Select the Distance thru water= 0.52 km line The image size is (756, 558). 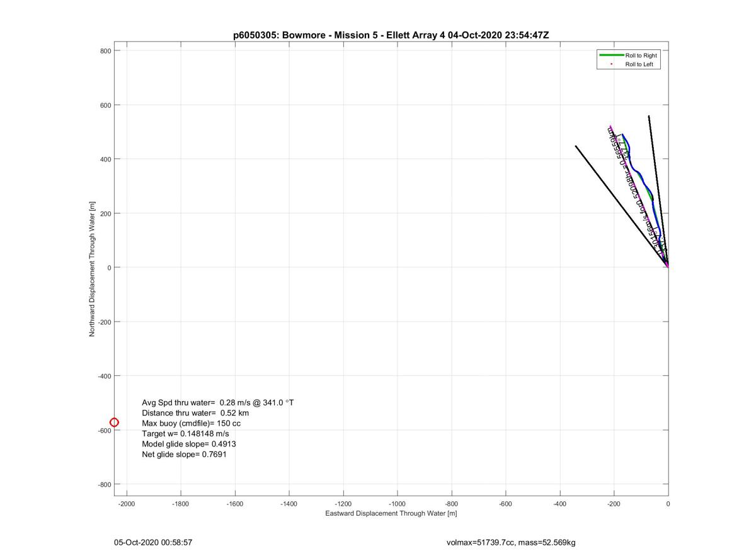click(x=195, y=413)
